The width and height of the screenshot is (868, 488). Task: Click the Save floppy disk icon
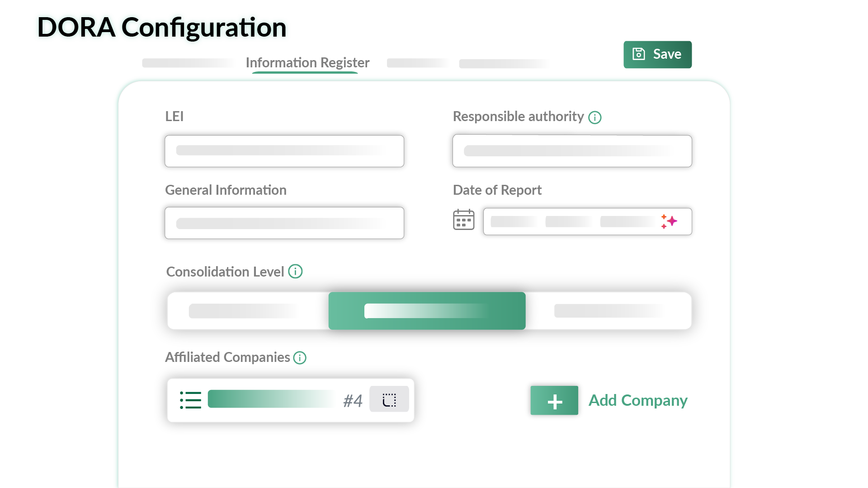[638, 54]
